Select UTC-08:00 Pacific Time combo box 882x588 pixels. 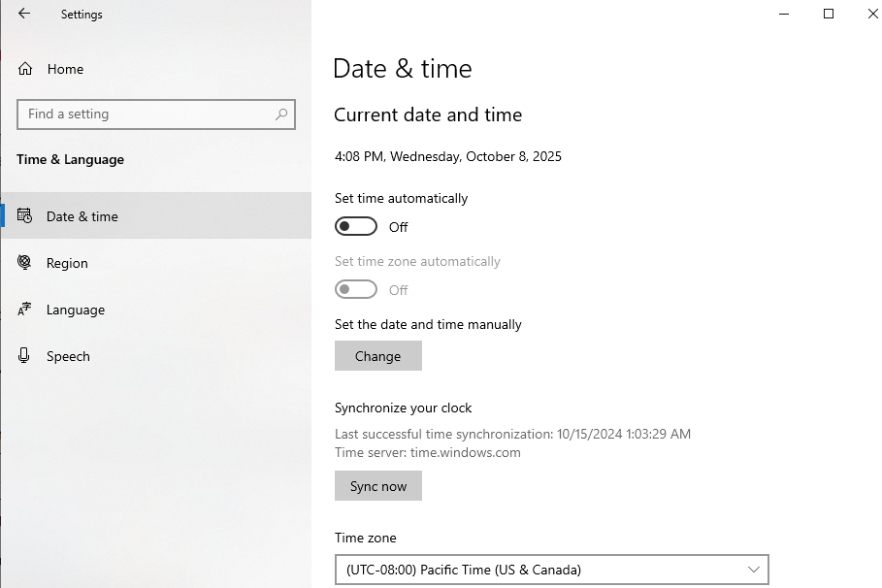550,570
